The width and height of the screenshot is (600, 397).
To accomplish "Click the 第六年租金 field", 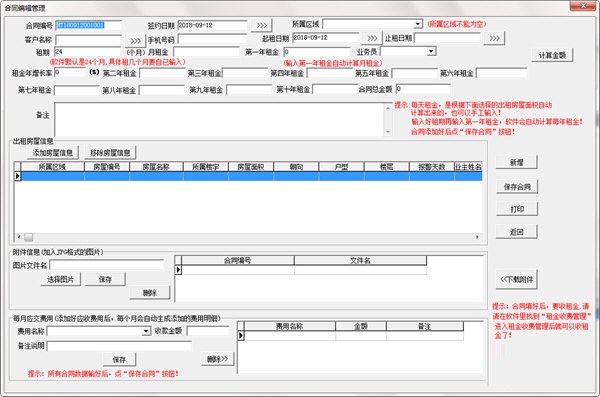I will coord(501,73).
